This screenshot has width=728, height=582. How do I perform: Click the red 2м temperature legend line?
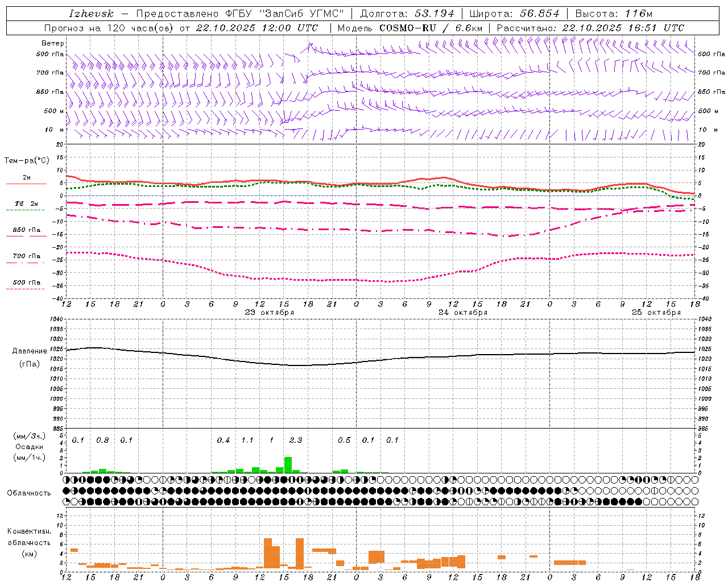pos(26,184)
